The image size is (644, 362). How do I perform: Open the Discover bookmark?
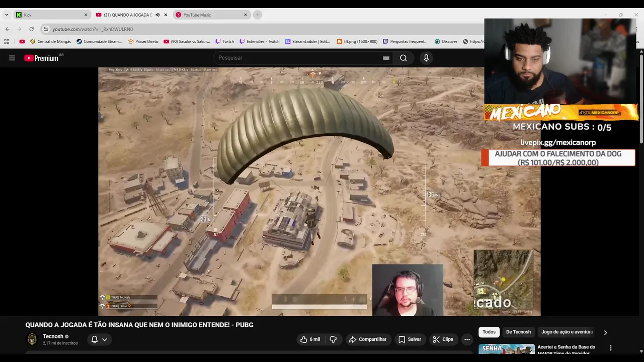(446, 42)
